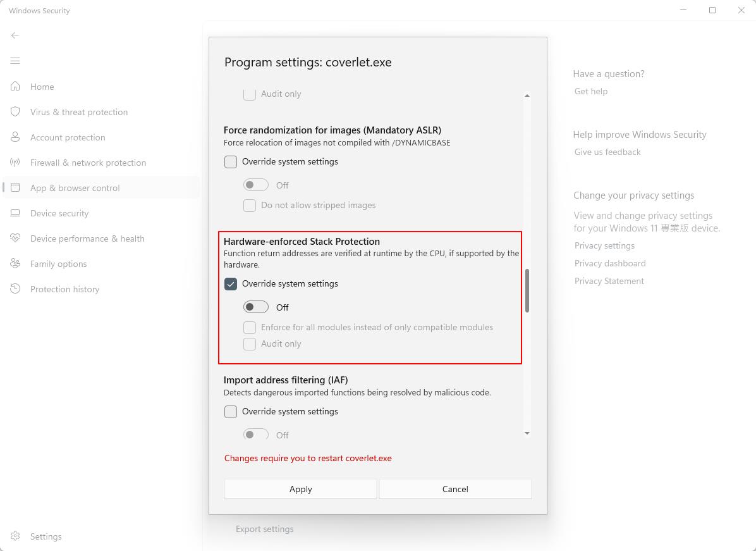
Task: Expand the hamburger navigation menu
Action: coord(15,61)
